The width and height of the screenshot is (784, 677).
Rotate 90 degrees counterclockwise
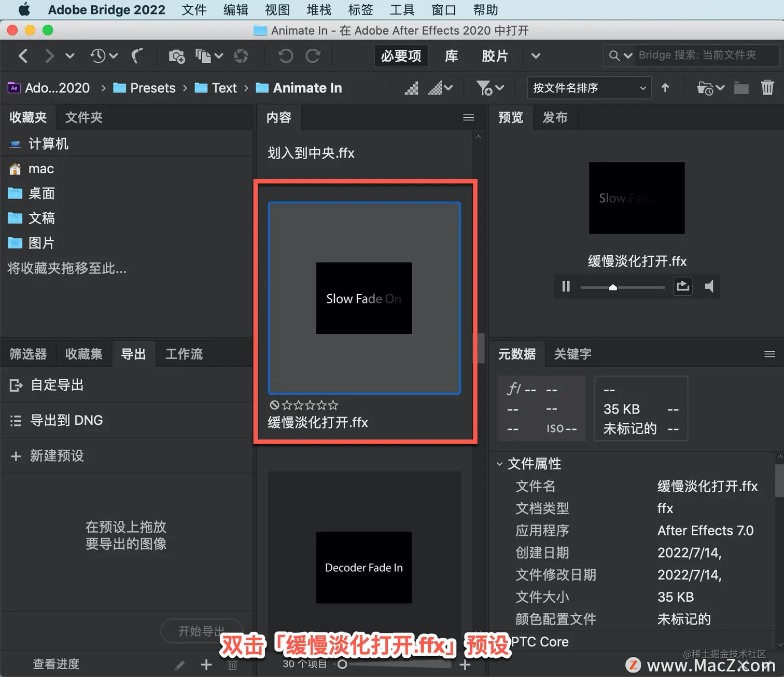click(x=286, y=56)
